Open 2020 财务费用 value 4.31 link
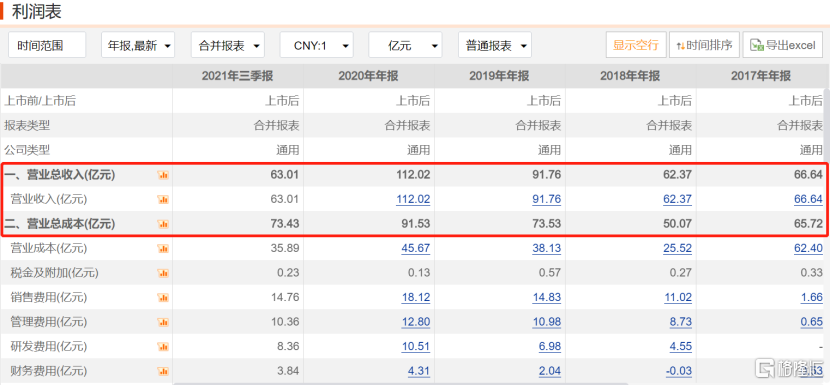The image size is (830, 385). tap(419, 371)
